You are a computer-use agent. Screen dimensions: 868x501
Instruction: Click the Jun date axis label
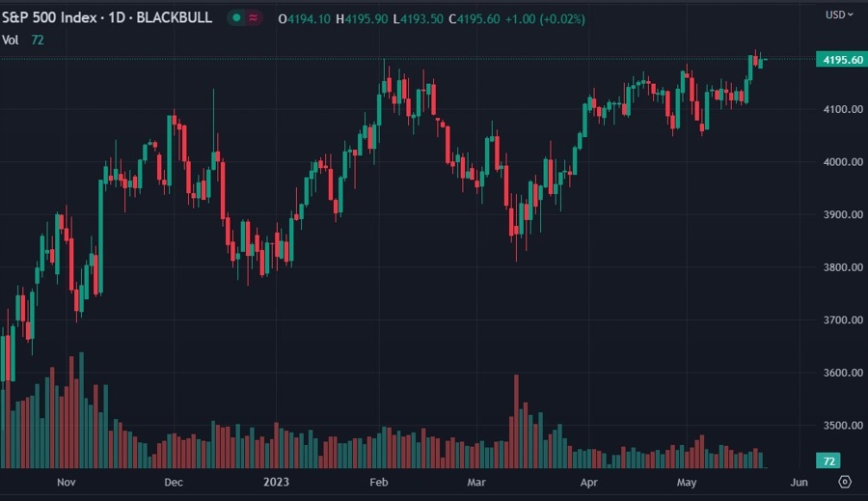click(799, 482)
